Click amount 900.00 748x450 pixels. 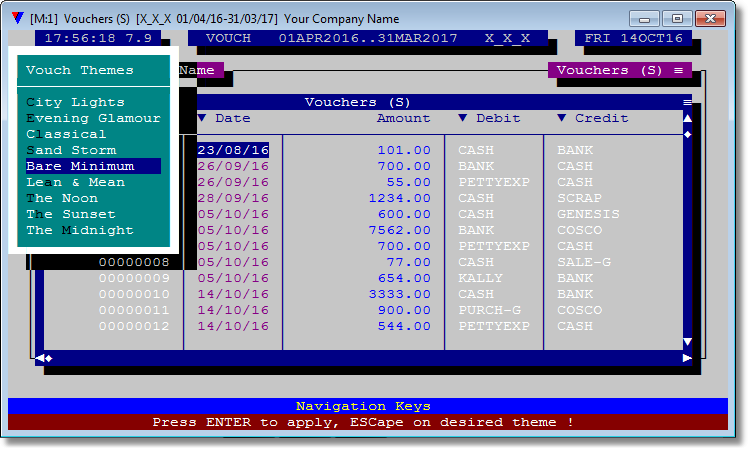point(404,310)
